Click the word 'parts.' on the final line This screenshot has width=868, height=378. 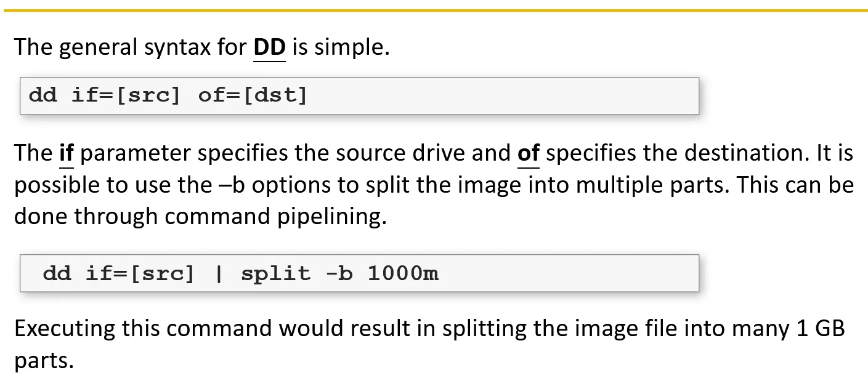click(x=44, y=361)
